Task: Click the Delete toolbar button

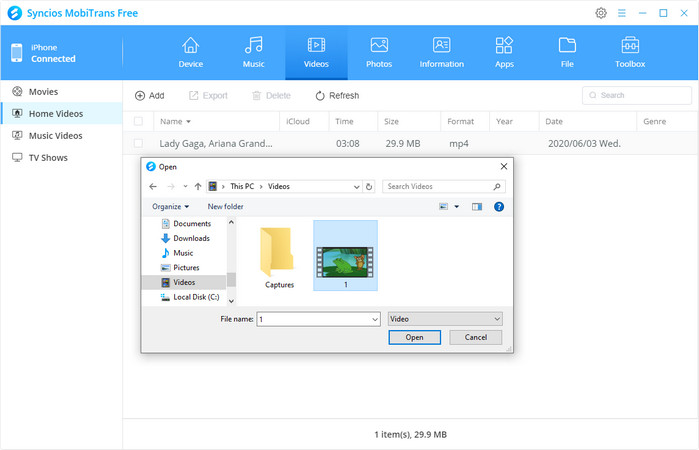Action: coord(271,95)
